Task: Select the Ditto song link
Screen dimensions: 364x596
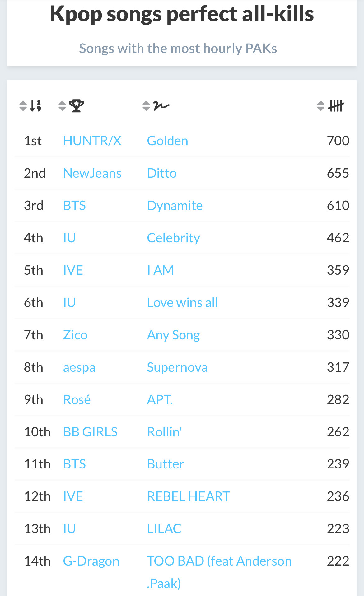Action: click(162, 173)
